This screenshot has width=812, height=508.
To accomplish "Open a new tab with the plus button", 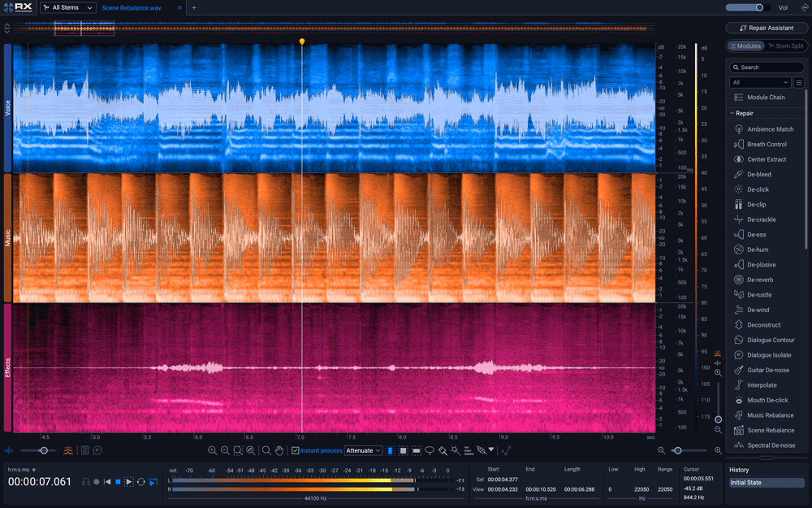I will [193, 7].
